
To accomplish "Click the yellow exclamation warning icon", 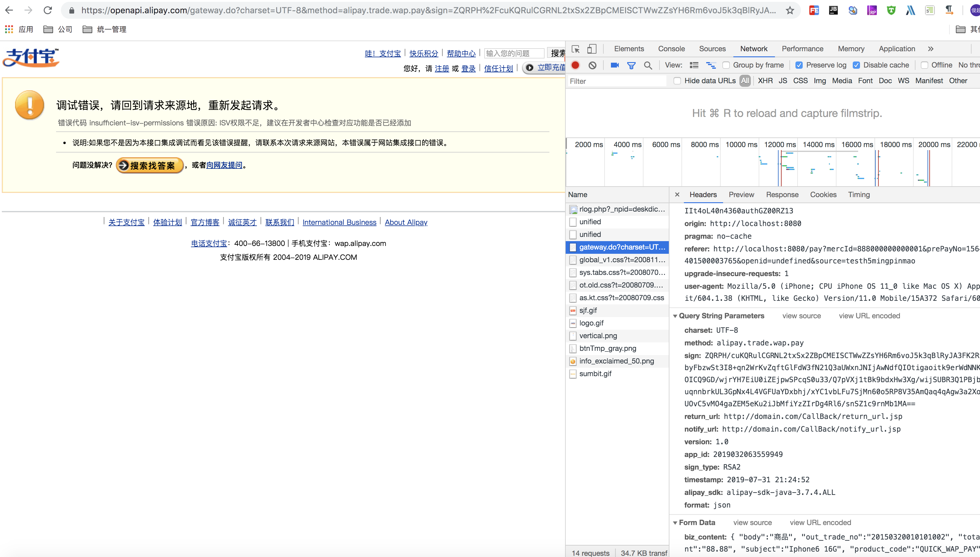I will 30,105.
